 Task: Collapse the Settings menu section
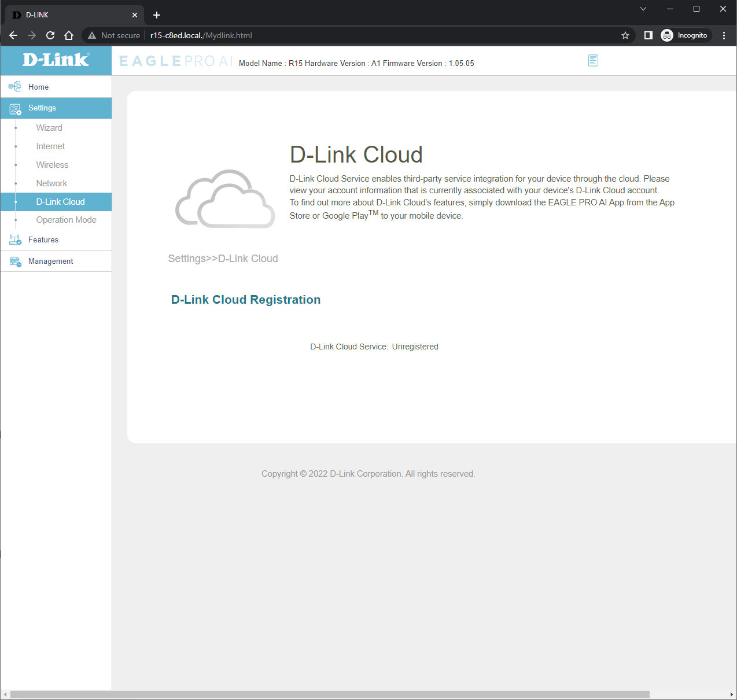[56, 108]
